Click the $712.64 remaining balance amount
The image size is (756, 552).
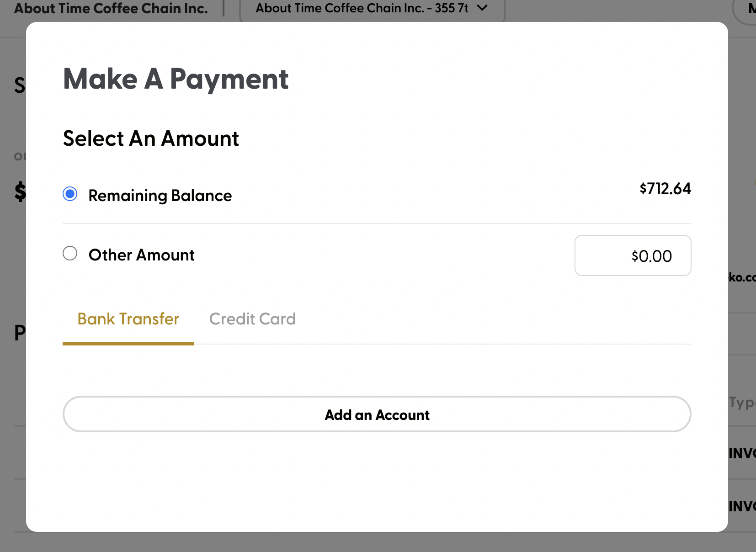(665, 188)
